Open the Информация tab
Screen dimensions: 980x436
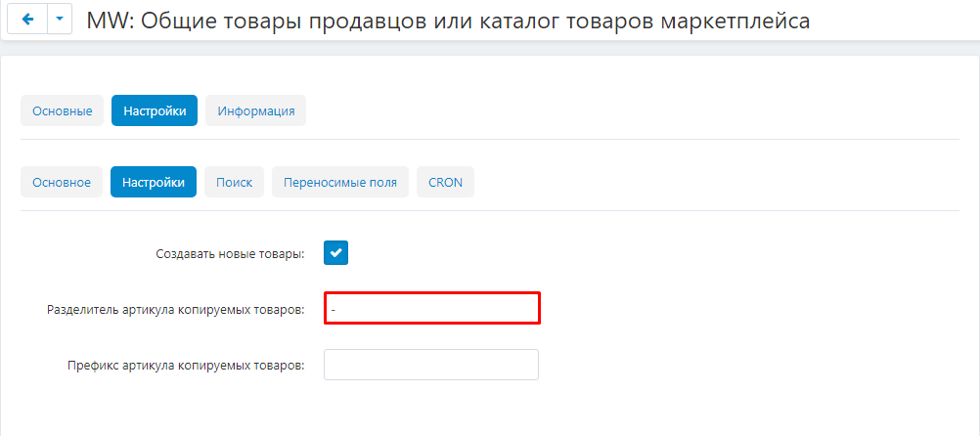tap(256, 110)
